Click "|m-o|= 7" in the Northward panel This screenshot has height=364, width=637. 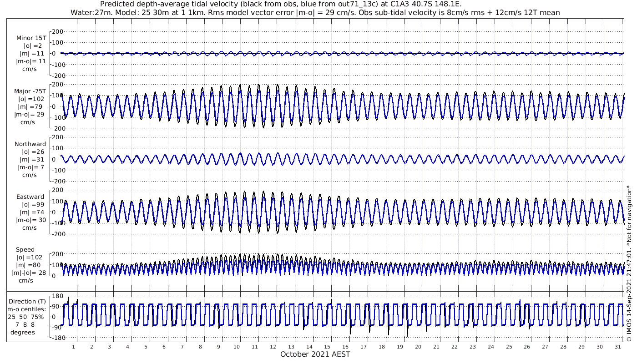click(31, 167)
